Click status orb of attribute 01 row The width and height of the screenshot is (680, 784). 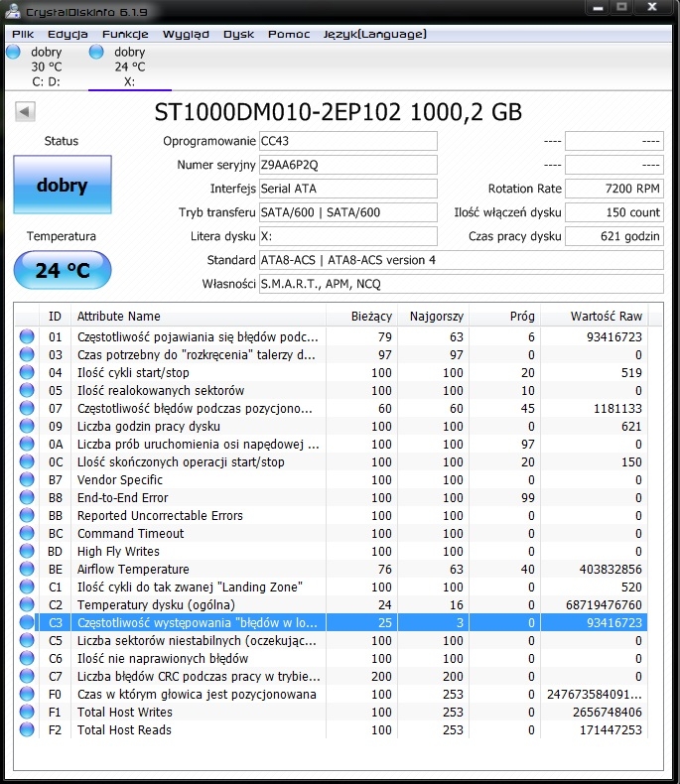click(x=27, y=336)
